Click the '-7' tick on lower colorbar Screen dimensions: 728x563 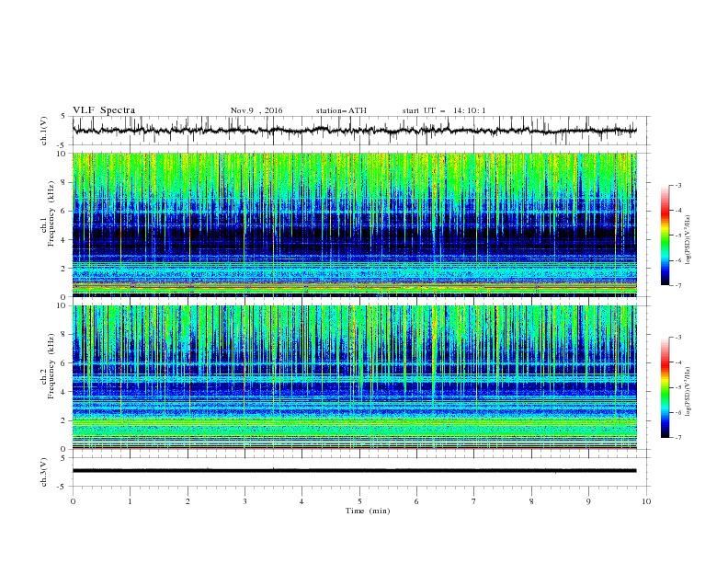tap(677, 438)
